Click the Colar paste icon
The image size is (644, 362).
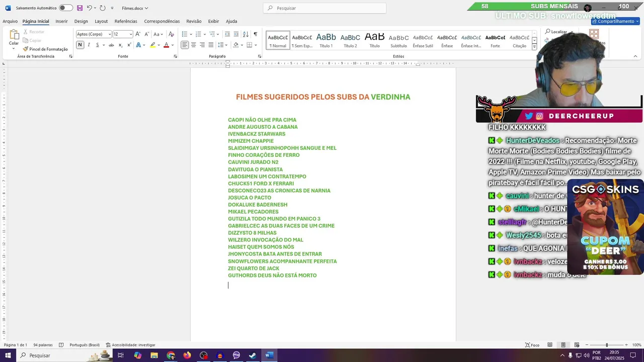[14, 35]
